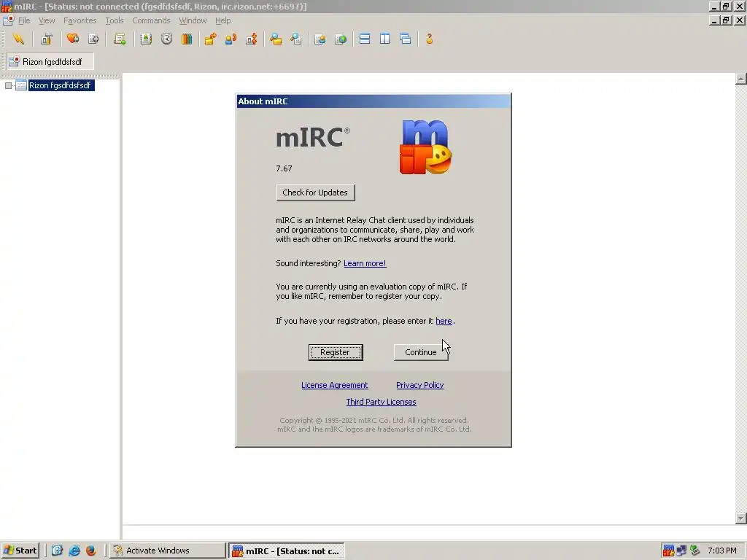Viewport: 747px width, 560px height.
Task: Open the License Agreement link
Action: pos(334,385)
